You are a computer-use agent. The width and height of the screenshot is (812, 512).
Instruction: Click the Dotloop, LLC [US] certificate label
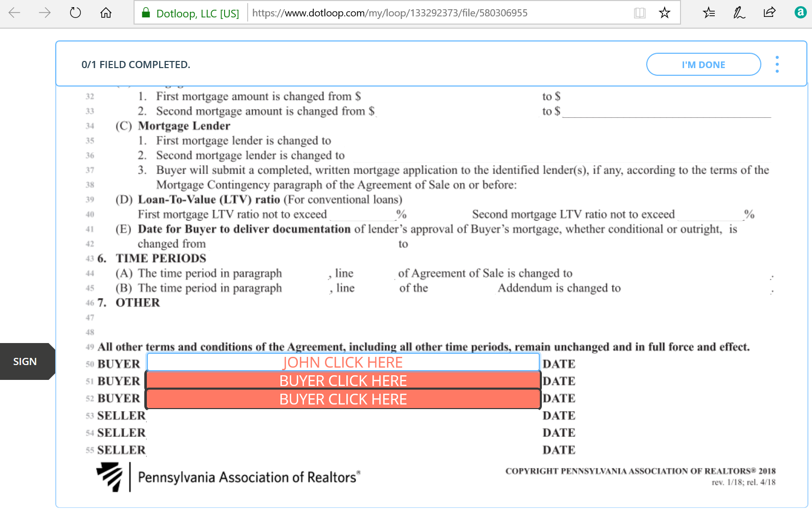pyautogui.click(x=197, y=13)
